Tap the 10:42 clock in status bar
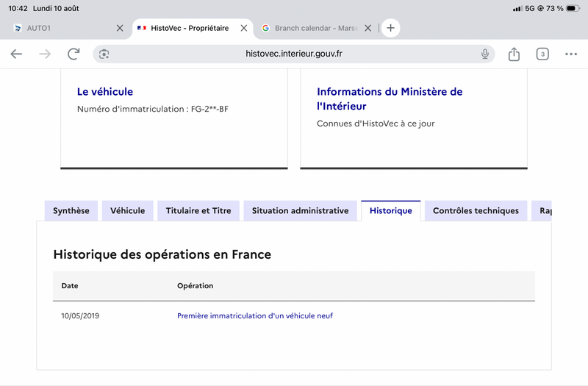The height and width of the screenshot is (386, 588). [x=18, y=8]
